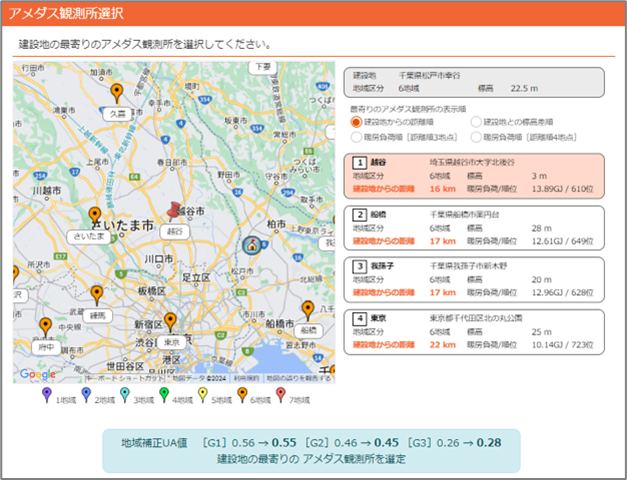Click the 13.89GJ / 610位 value
This screenshot has width=627, height=480.
tap(562, 189)
